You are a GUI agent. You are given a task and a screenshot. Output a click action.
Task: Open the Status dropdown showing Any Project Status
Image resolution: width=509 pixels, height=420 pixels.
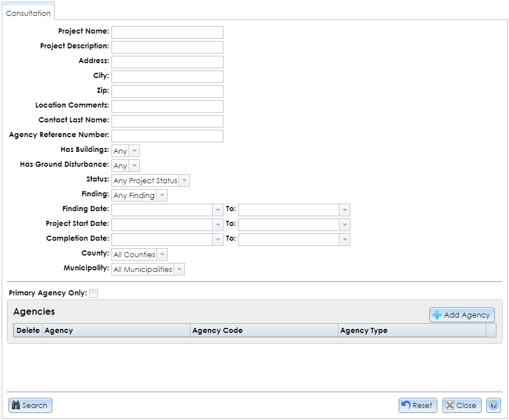185,180
